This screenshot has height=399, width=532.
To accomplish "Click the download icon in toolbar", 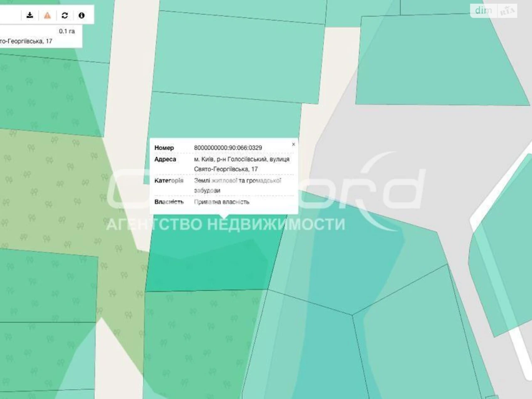I will point(30,15).
